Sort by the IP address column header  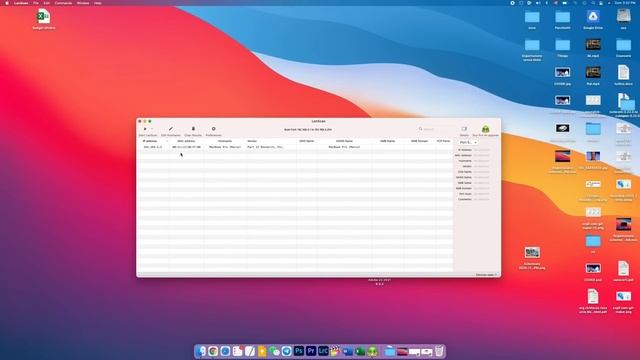click(150, 141)
